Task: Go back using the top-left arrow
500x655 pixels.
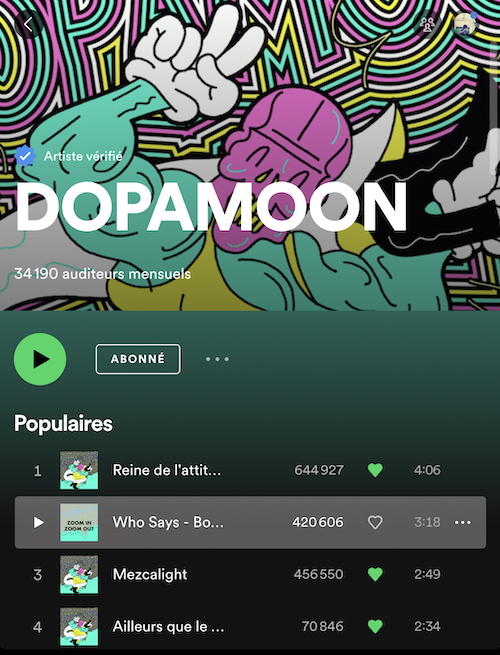Action: pyautogui.click(x=28, y=25)
